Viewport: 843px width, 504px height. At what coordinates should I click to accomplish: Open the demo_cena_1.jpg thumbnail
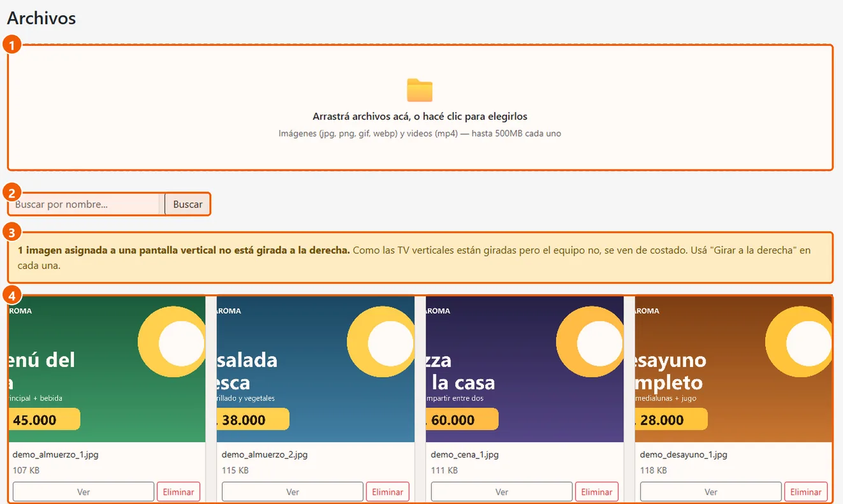[525, 369]
